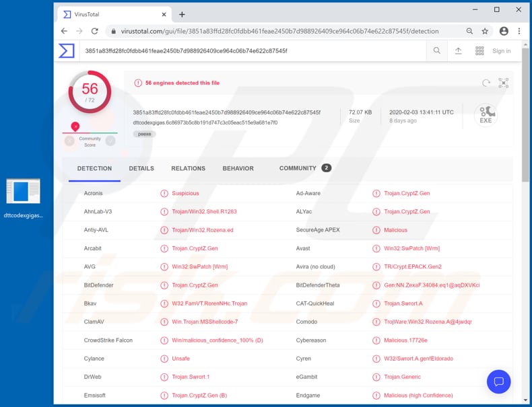The height and width of the screenshot is (407, 532).
Task: Open a new browser tab
Action: (182, 14)
